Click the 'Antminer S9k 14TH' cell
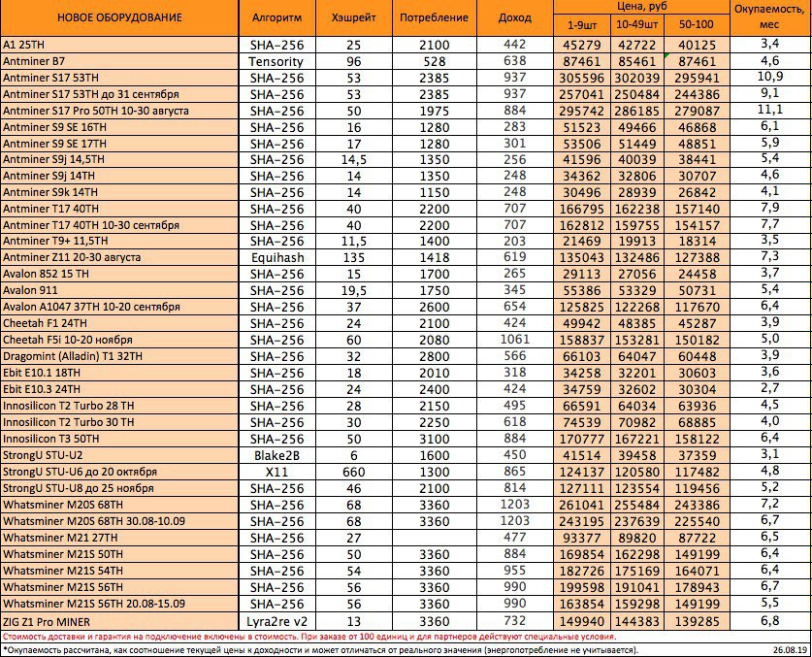This screenshot has height=657, width=812. (119, 192)
